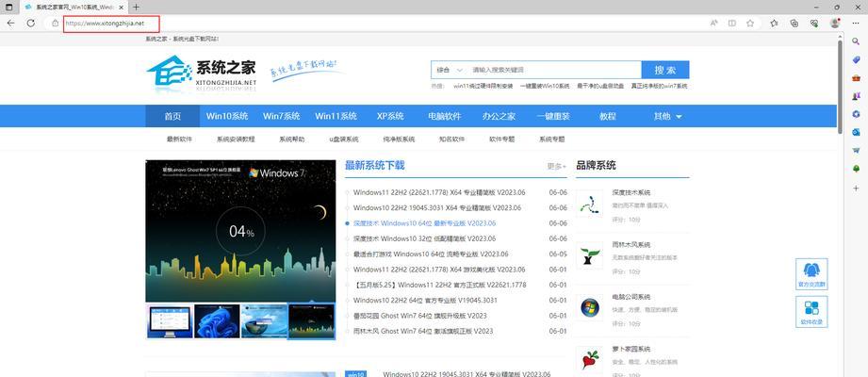
Task: Open the 系统帮助 sub-navigation link
Action: tap(292, 139)
